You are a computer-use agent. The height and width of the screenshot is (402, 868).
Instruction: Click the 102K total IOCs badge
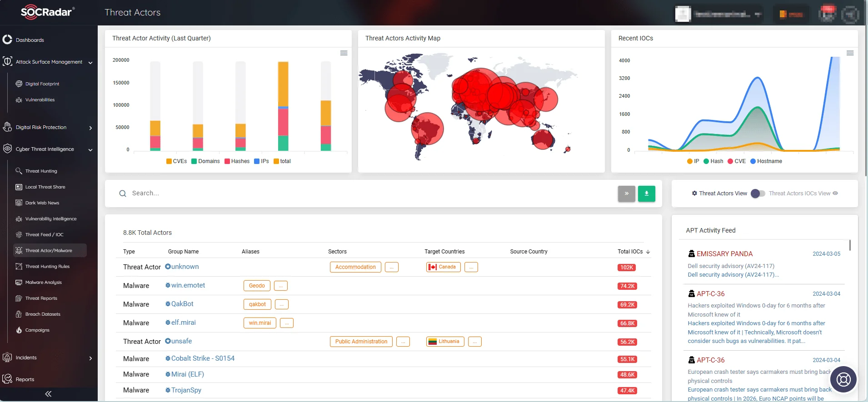(627, 268)
